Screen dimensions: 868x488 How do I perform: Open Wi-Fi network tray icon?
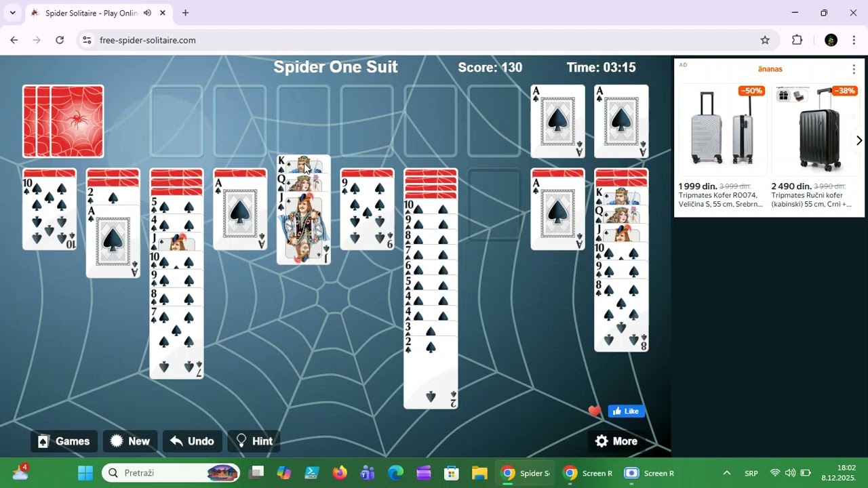(775, 473)
